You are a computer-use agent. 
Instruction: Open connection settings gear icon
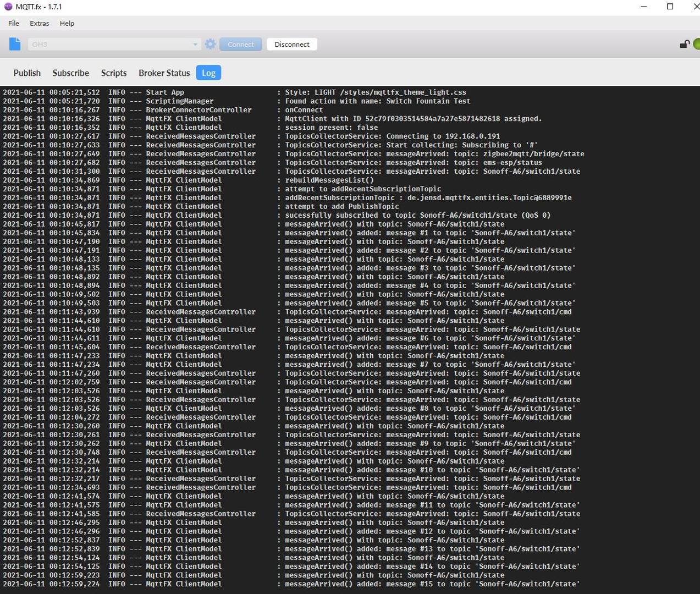210,44
